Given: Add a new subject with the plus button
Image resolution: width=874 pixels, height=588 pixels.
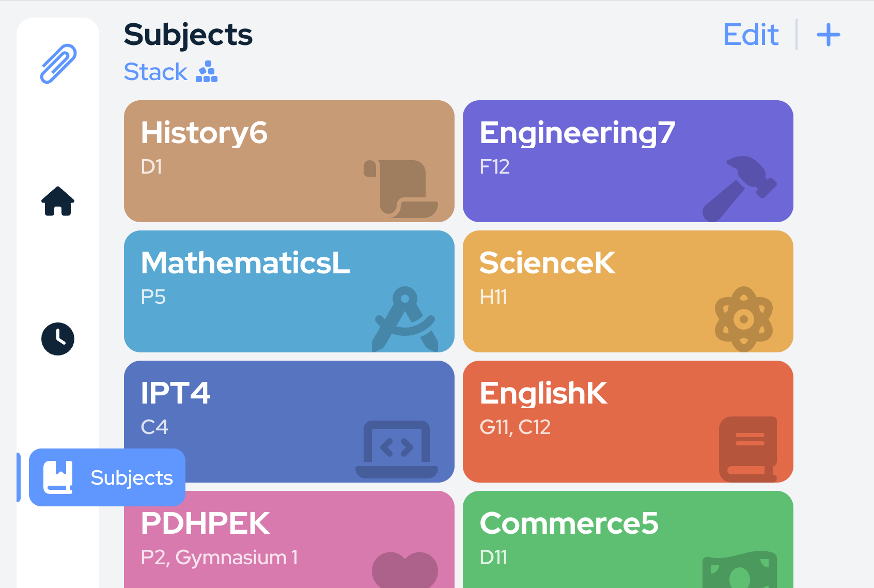Looking at the screenshot, I should (x=828, y=35).
